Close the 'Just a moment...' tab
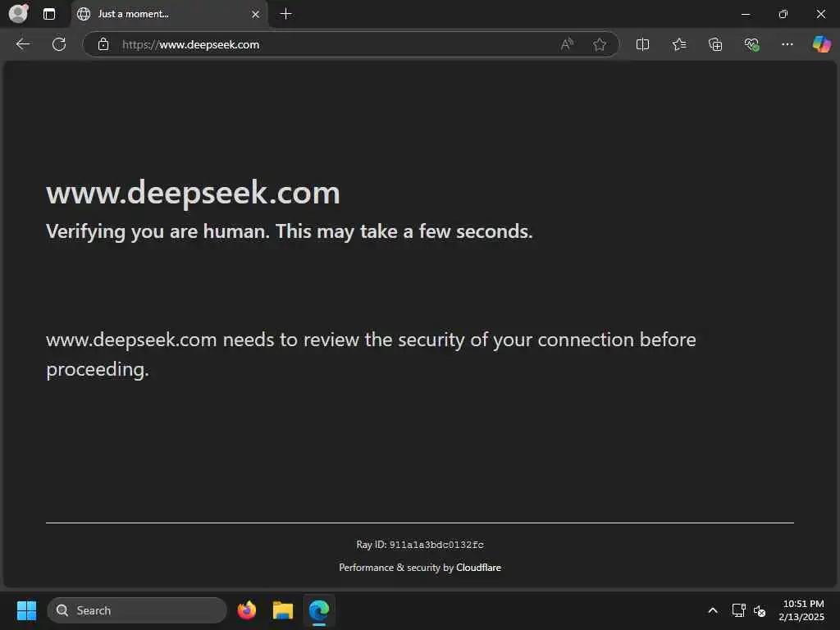This screenshot has width=840, height=630. (x=256, y=15)
